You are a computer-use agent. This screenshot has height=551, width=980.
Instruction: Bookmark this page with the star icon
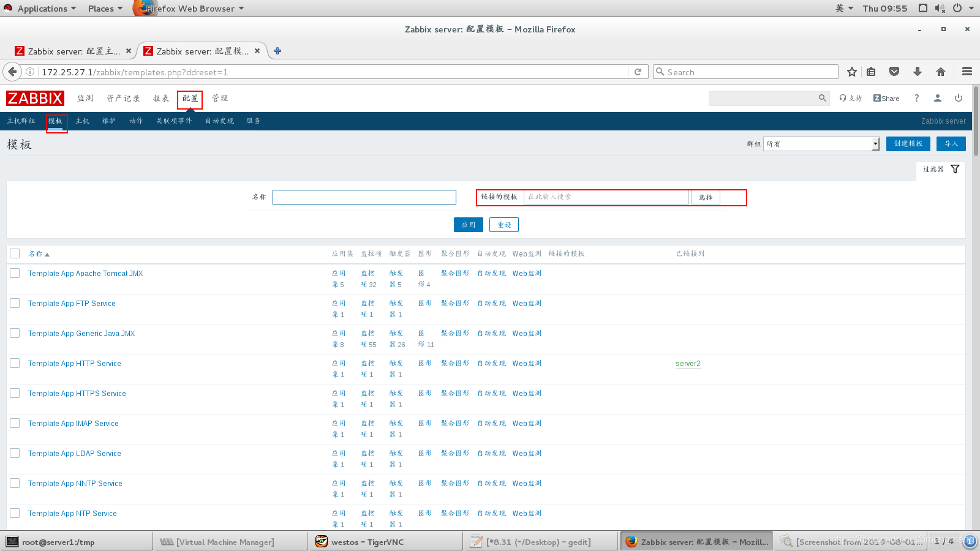coord(851,72)
